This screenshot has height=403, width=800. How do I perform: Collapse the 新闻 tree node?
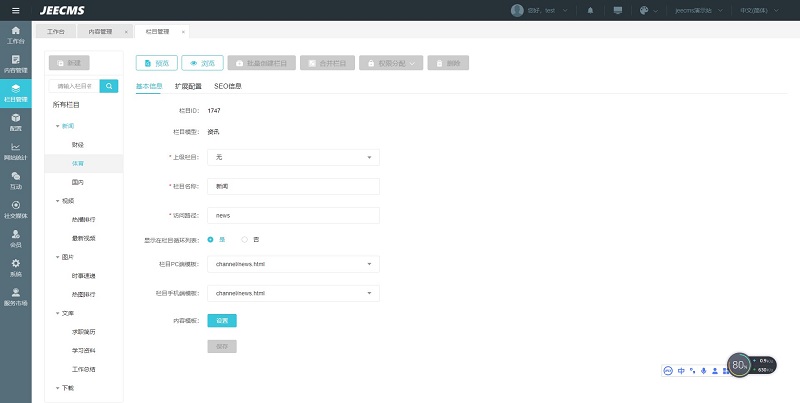point(58,126)
